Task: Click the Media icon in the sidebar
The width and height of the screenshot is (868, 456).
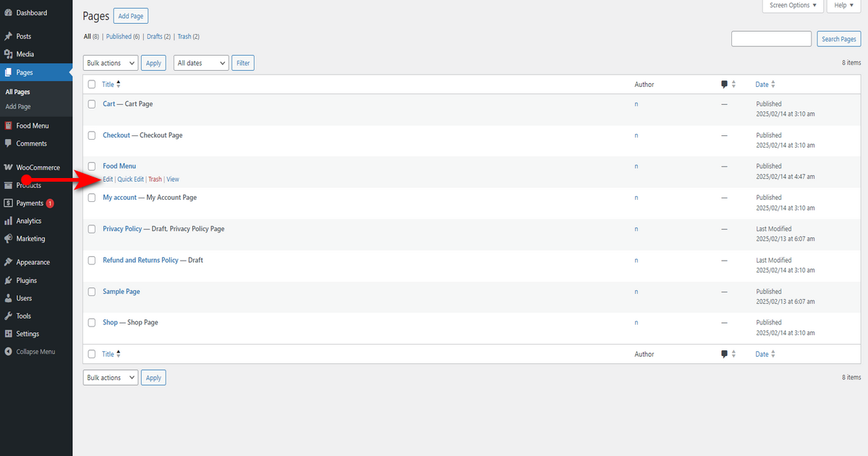Action: click(8, 54)
